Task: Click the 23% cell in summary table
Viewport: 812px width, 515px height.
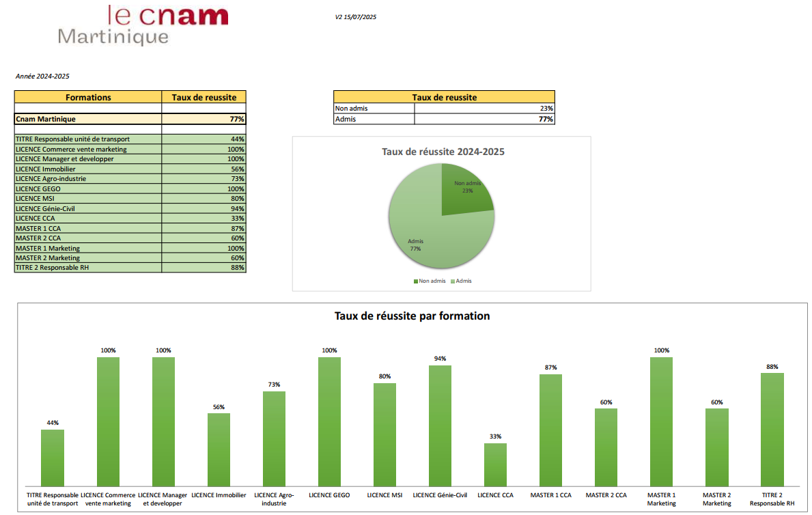Action: pos(485,109)
